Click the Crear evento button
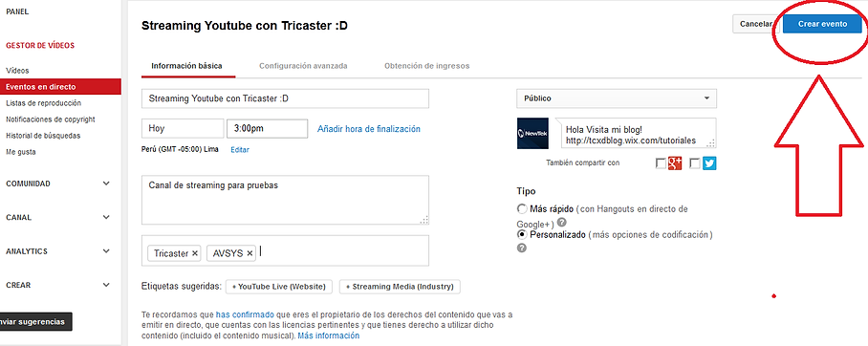Viewport: 868px width, 346px height. [823, 24]
